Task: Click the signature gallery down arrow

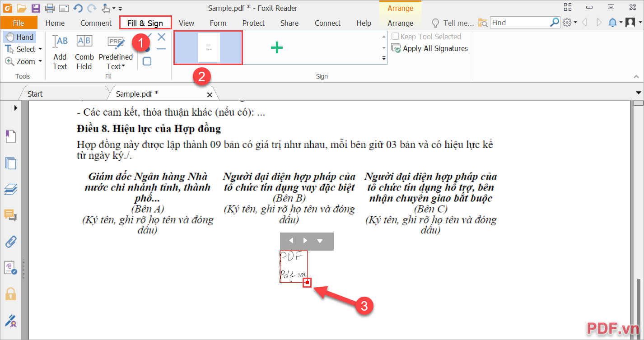Action: coord(384,47)
